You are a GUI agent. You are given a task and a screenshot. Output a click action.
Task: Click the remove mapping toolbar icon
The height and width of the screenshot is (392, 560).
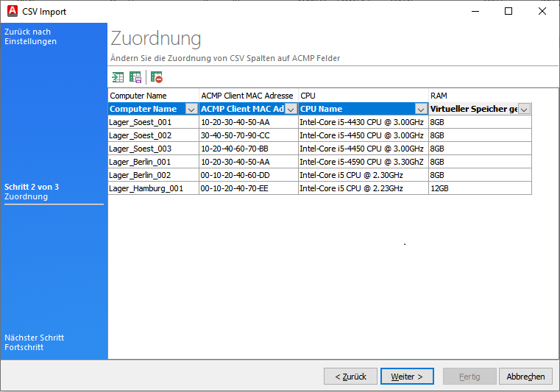tap(156, 77)
